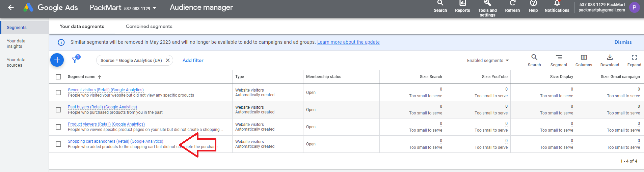Screen dimensions: 644x172
Task: Open Shopping cart abandoners (Retail) segment link
Action: [115, 141]
